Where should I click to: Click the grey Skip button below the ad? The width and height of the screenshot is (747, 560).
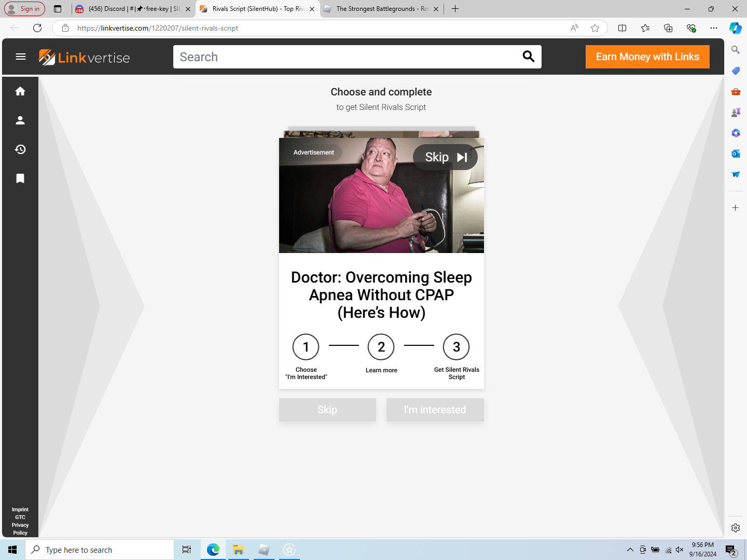click(x=327, y=410)
